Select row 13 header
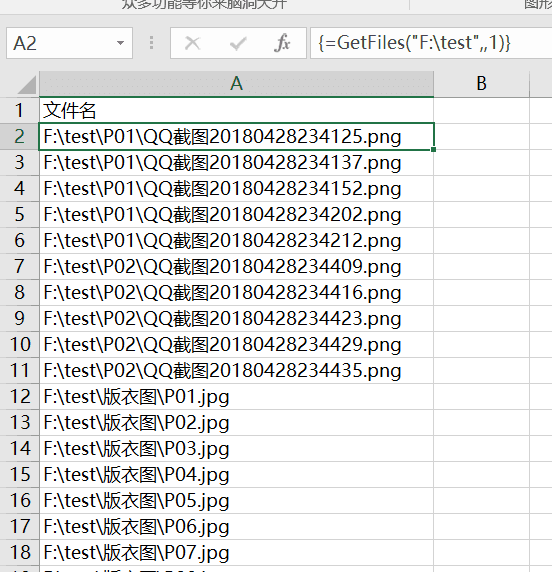The height and width of the screenshot is (572, 552). [20, 422]
